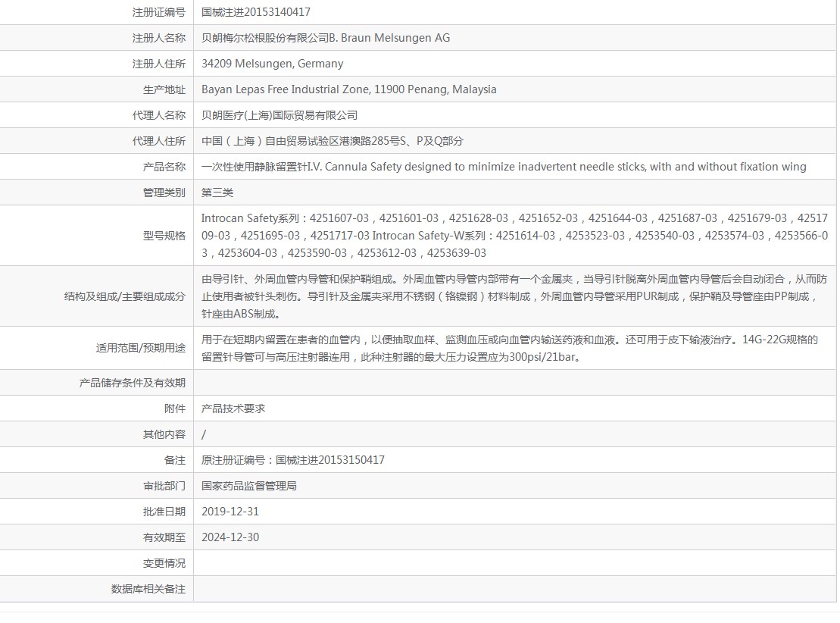The height and width of the screenshot is (623, 840).
Task: Select original registration number 国械注进20153150417
Action: pyautogui.click(x=292, y=459)
